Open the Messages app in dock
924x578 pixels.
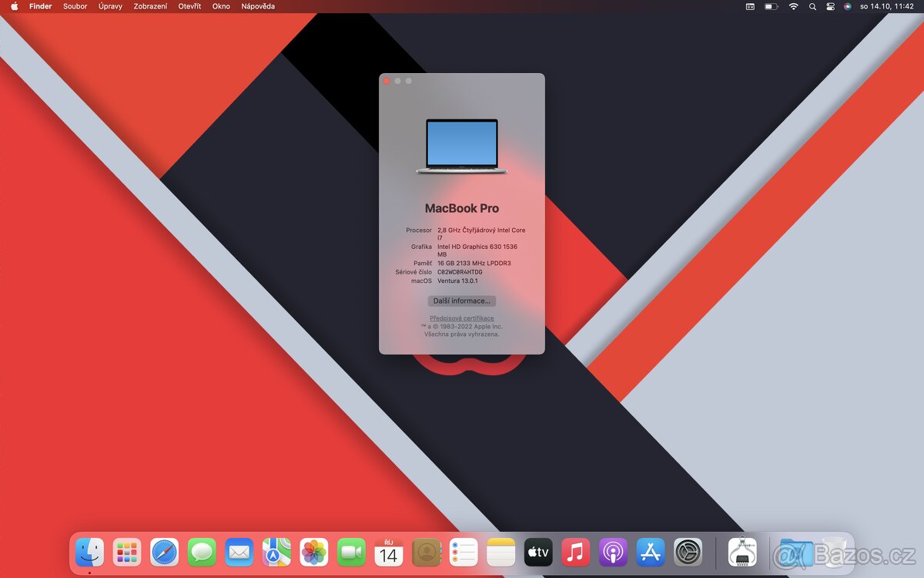(x=202, y=553)
